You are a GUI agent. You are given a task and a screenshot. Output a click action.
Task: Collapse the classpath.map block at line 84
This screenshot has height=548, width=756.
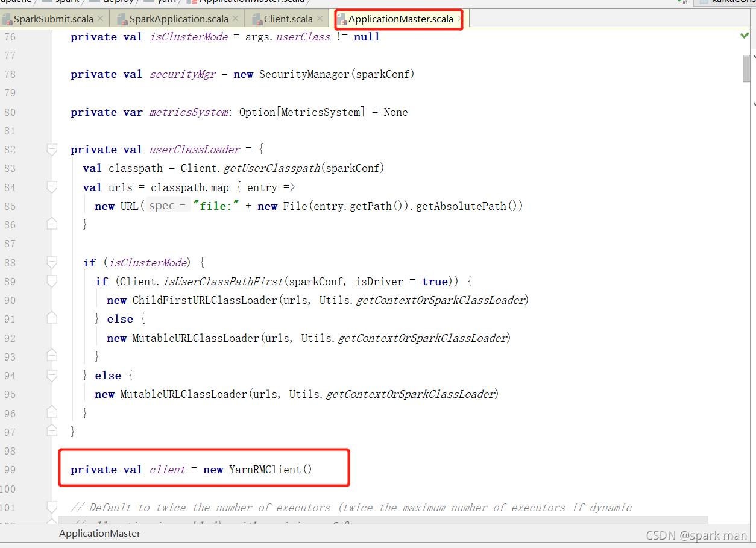[52, 187]
